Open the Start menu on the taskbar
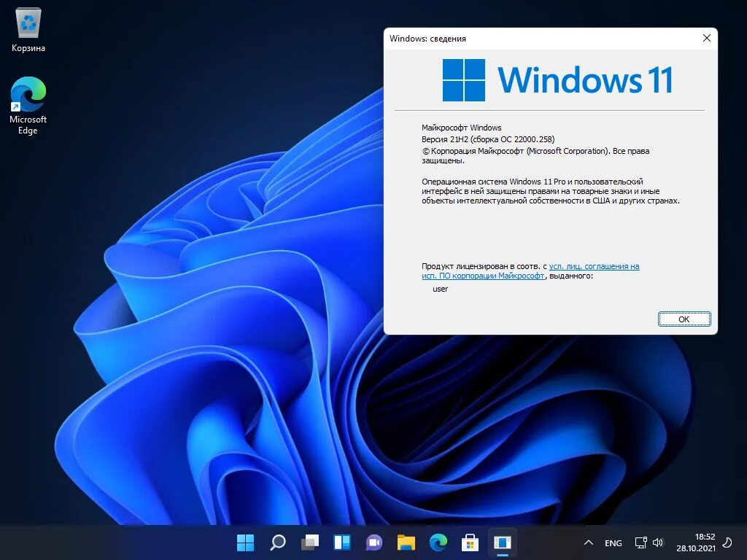Viewport: 747px width, 560px height. click(246, 542)
